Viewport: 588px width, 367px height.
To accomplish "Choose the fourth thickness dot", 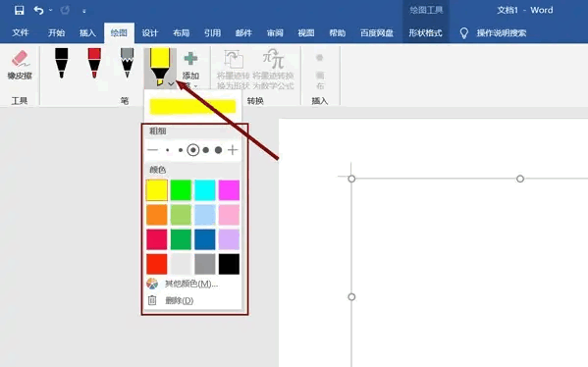I will tap(205, 150).
